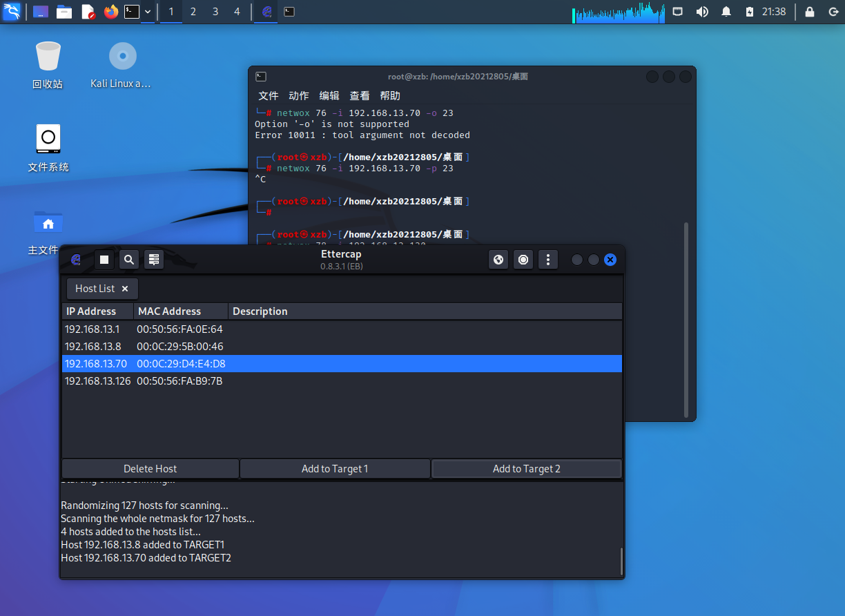Select highlighted host 192.168.13.70
The width and height of the screenshot is (845, 616).
pos(342,364)
